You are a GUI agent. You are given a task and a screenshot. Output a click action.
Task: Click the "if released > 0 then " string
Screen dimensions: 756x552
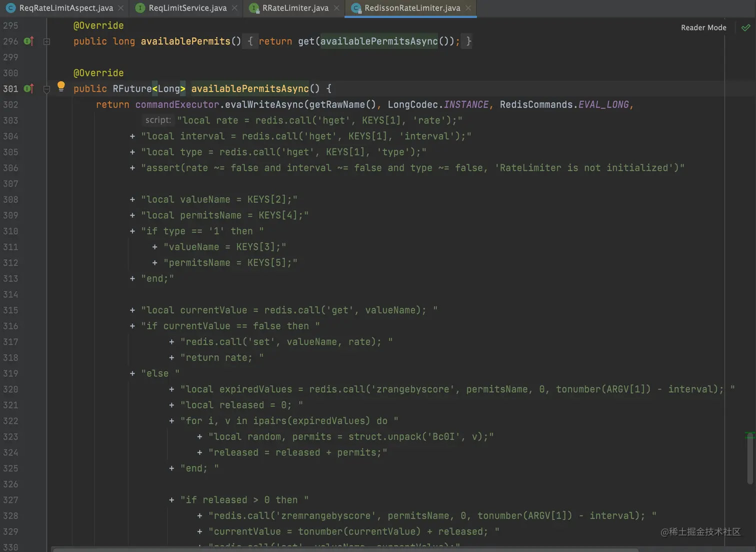pos(244,500)
